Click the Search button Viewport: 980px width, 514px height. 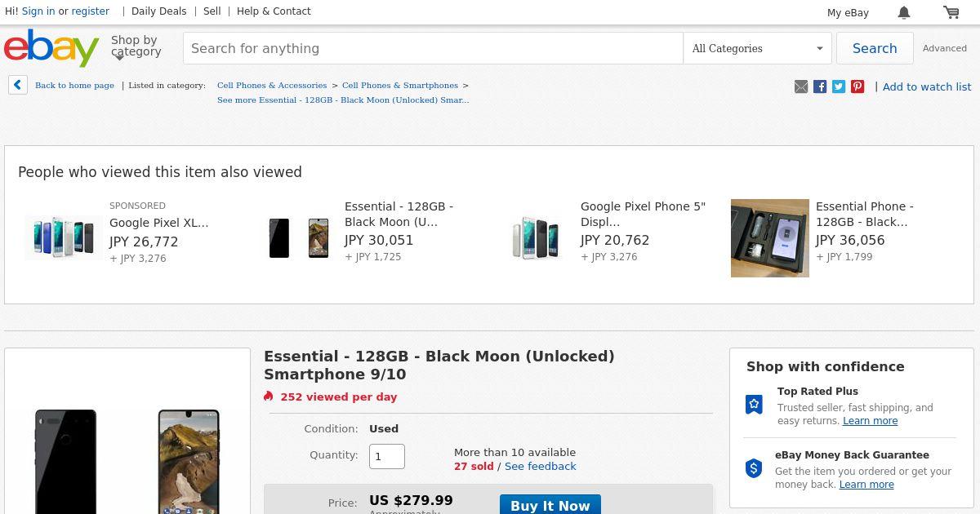[875, 48]
